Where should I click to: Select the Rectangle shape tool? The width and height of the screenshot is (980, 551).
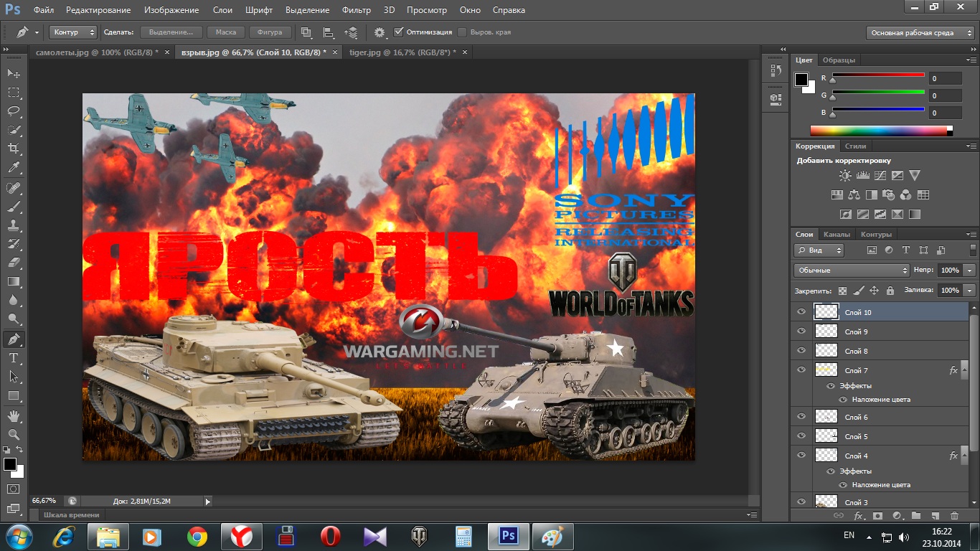tap(13, 395)
